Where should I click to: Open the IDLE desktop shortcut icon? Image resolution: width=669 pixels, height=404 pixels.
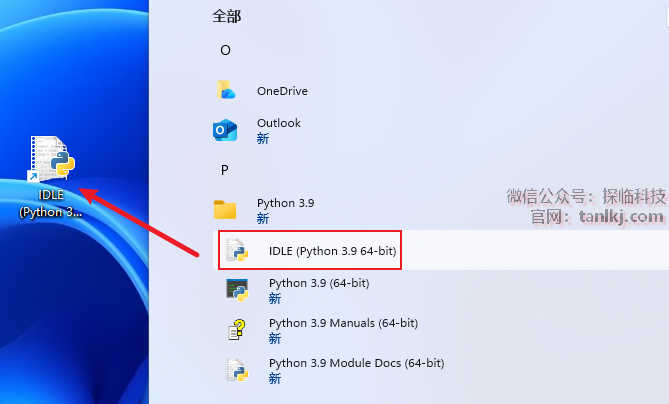pos(52,159)
